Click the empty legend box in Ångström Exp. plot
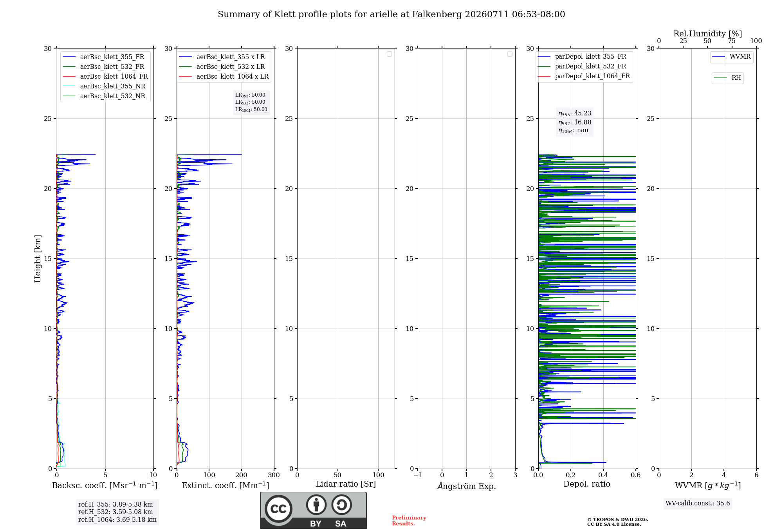Viewport: 783px width, 532px height. (510, 54)
